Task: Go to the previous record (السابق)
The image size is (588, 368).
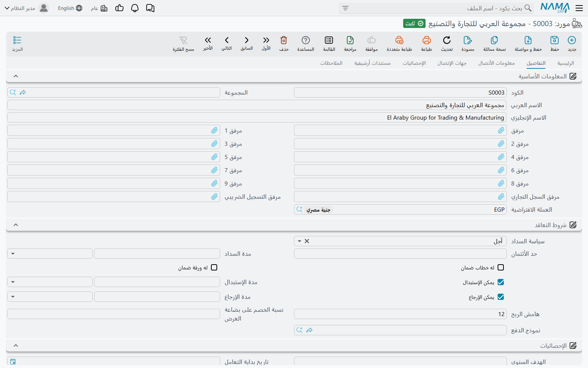Action: click(x=247, y=40)
